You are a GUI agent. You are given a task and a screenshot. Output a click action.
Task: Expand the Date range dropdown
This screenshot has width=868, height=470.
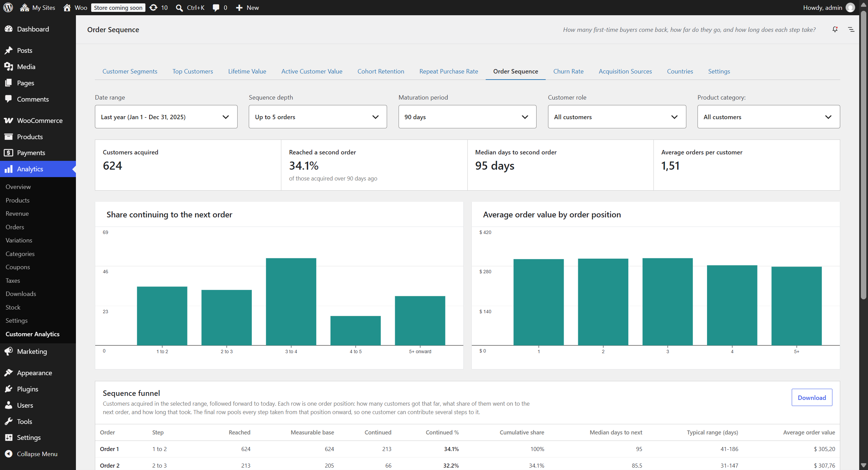tap(166, 117)
